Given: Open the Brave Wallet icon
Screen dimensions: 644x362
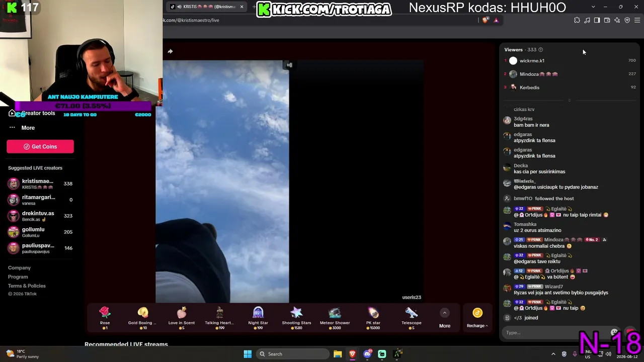Looking at the screenshot, I should point(607,20).
